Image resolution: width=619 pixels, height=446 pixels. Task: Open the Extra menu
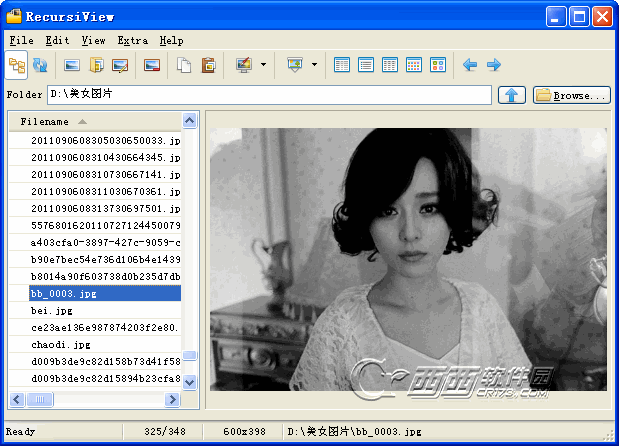coord(133,40)
